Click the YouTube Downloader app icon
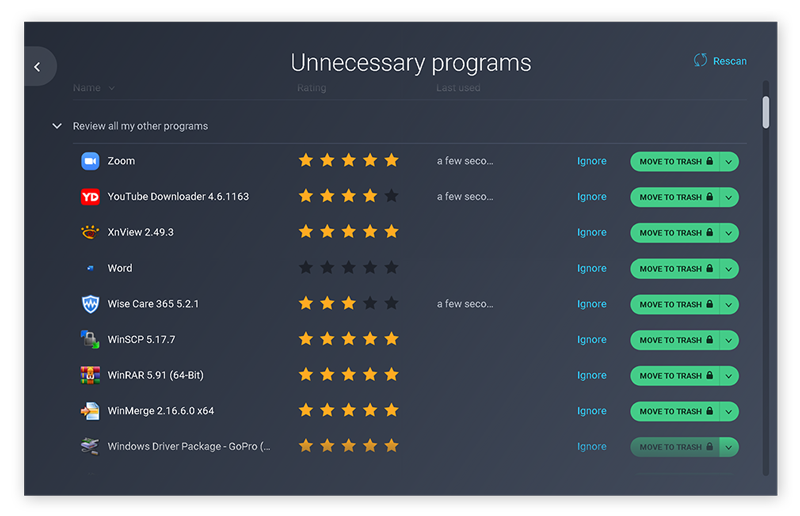Image resolution: width=800 pixels, height=516 pixels. pyautogui.click(x=90, y=197)
